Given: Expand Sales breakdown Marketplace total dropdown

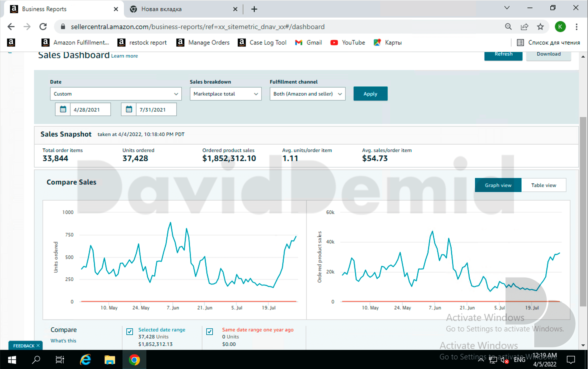Looking at the screenshot, I should (x=226, y=94).
